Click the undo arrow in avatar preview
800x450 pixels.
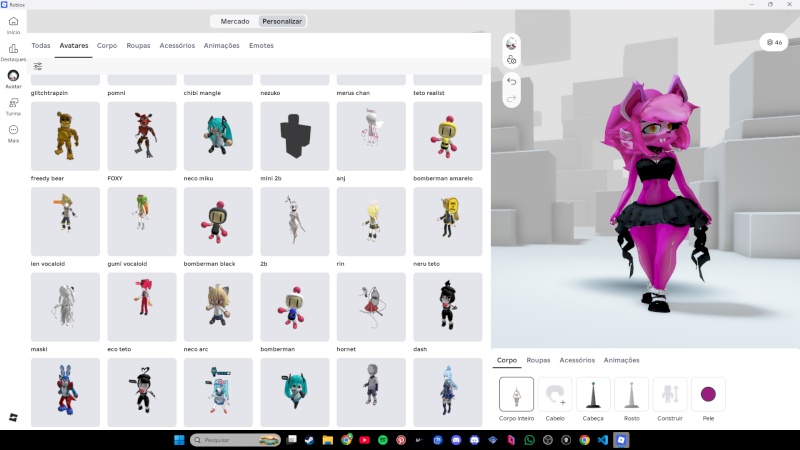click(x=511, y=80)
